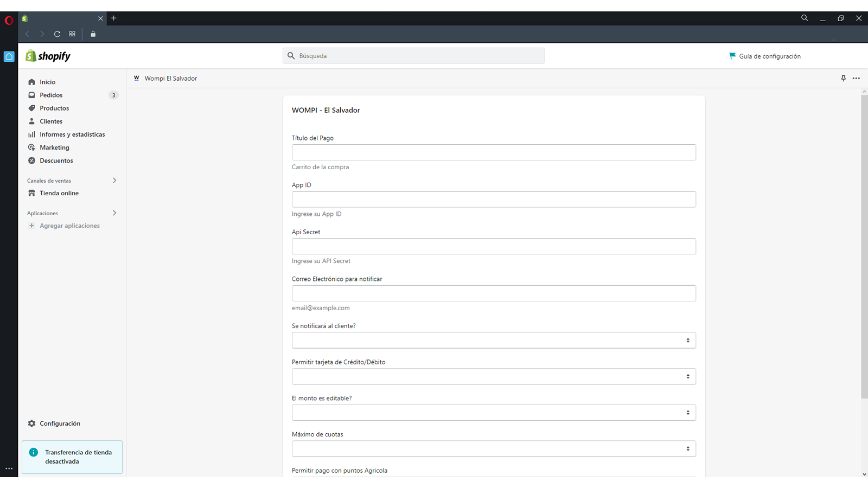The height and width of the screenshot is (488, 868).
Task: Focus the App ID input field
Action: tap(494, 200)
